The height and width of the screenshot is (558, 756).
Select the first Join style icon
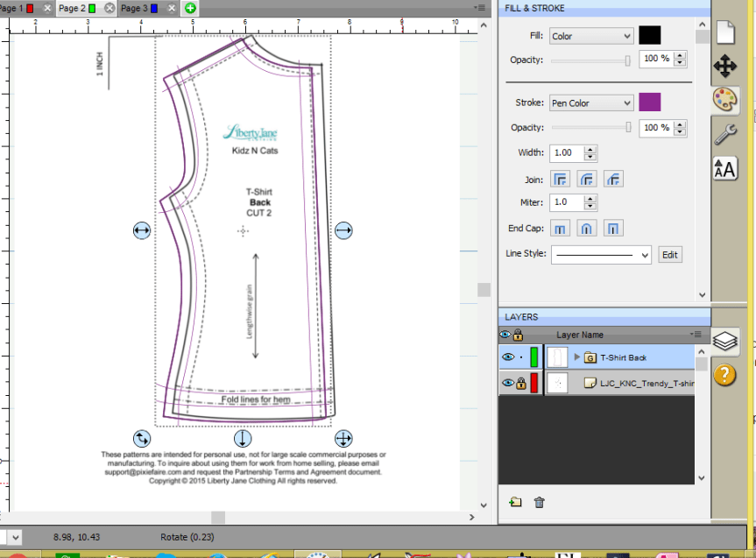(x=561, y=179)
